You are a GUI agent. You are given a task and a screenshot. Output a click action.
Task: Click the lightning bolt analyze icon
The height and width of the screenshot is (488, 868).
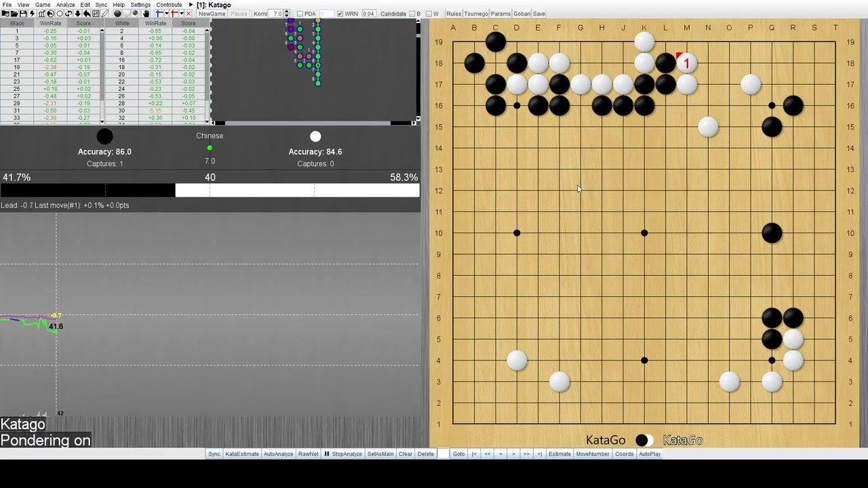pyautogui.click(x=32, y=14)
